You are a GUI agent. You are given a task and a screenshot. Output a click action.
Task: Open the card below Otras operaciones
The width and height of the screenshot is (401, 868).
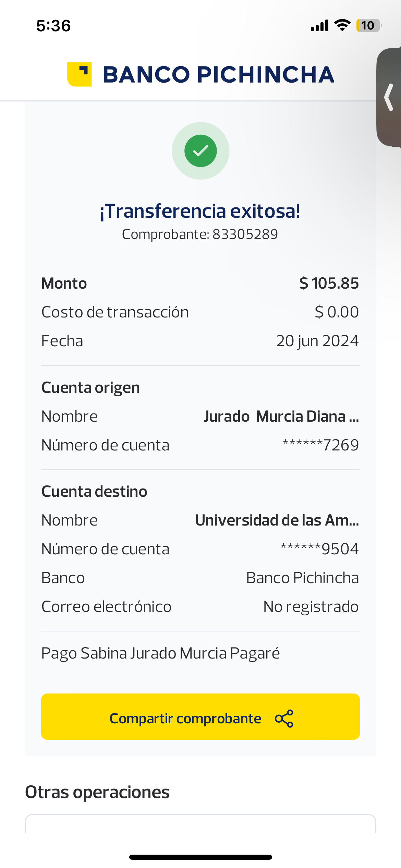[x=200, y=824]
